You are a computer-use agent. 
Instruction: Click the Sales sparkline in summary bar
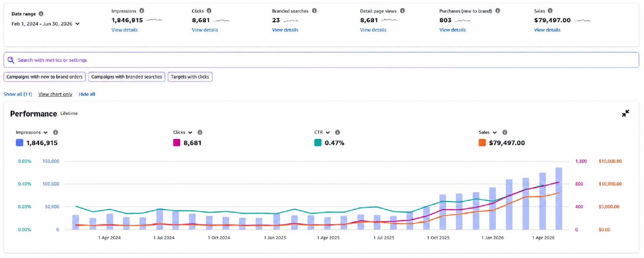(x=582, y=20)
